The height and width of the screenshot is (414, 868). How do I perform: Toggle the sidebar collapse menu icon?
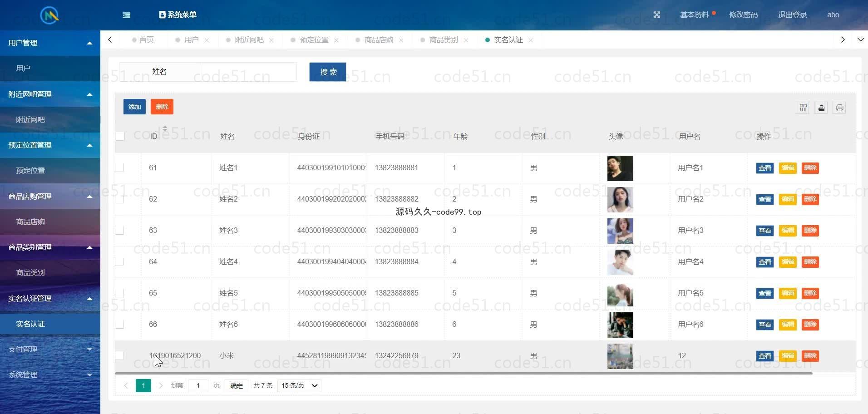point(127,15)
